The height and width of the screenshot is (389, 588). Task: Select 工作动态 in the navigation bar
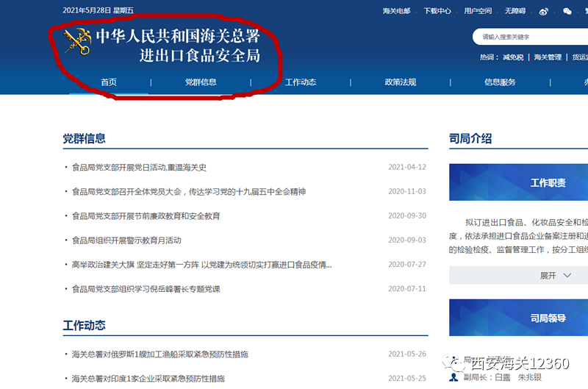301,82
